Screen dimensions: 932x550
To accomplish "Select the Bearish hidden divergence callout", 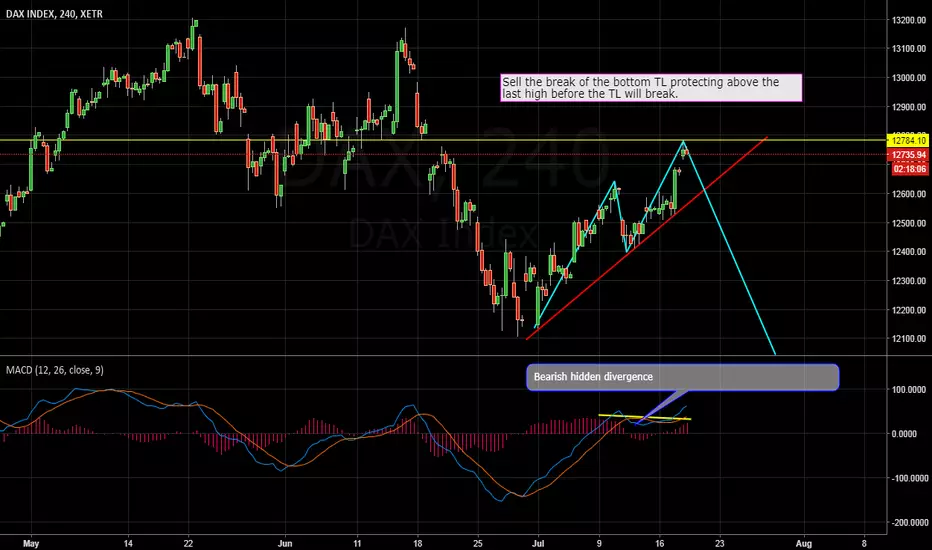I will coord(682,377).
